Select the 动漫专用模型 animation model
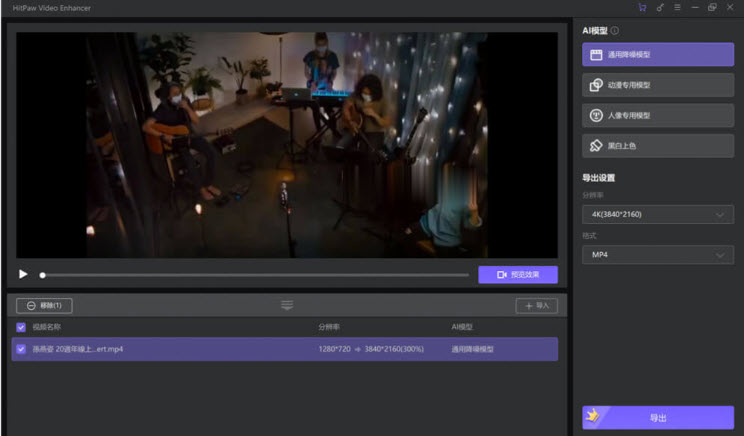The image size is (744, 436). point(658,85)
